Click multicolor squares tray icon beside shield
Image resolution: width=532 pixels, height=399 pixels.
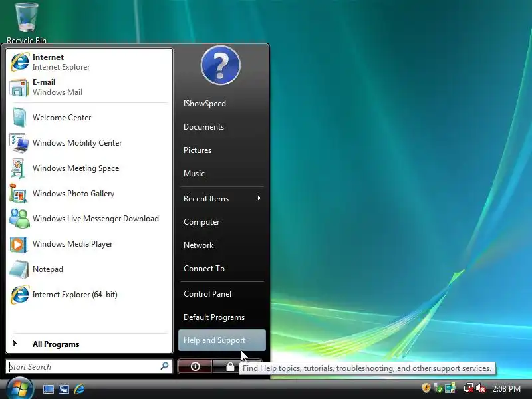pos(450,388)
